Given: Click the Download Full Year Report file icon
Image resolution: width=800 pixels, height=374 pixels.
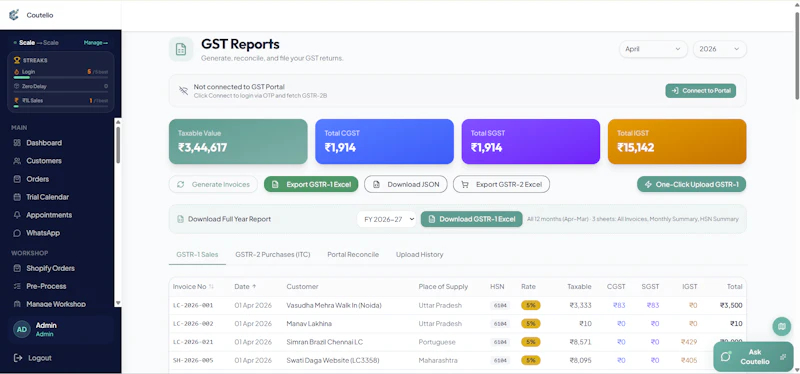Looking at the screenshot, I should (180, 219).
